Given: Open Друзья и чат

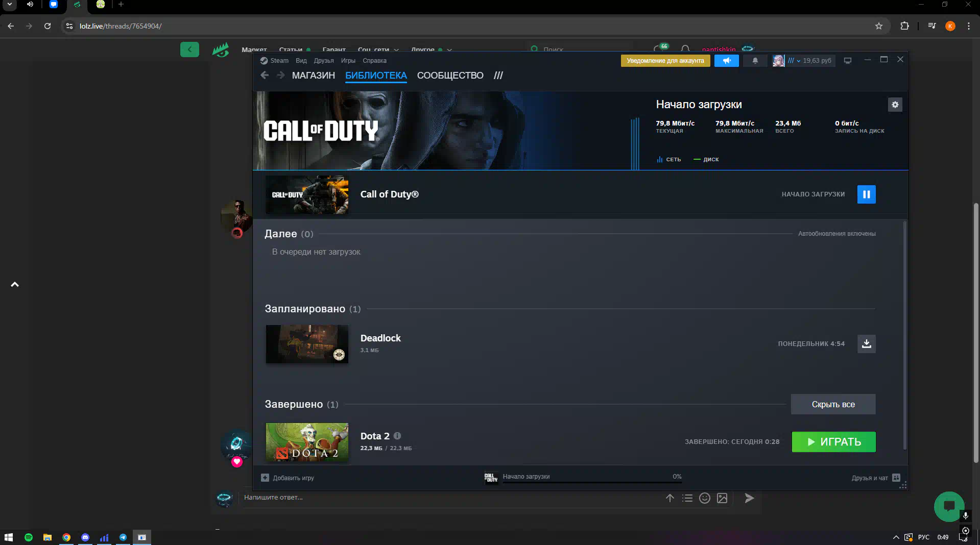Looking at the screenshot, I should [x=875, y=478].
